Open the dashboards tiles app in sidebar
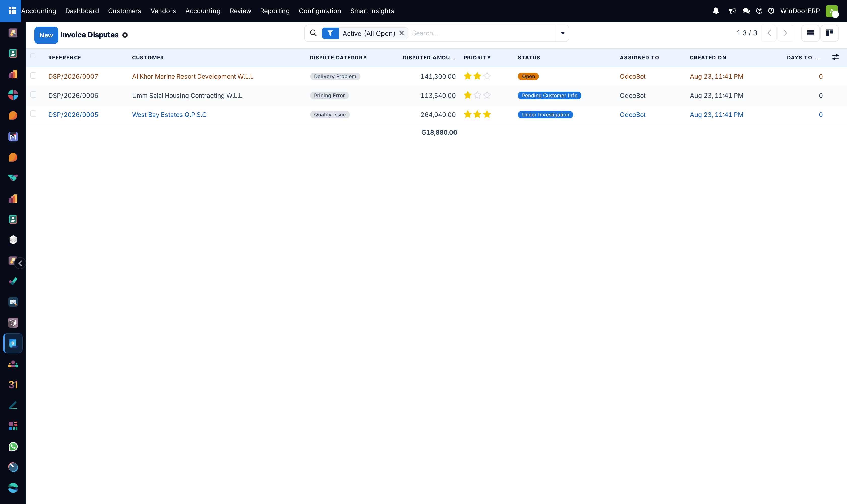 [13, 426]
